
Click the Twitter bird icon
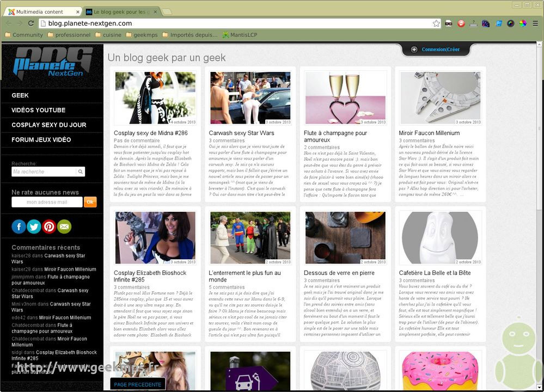34,226
